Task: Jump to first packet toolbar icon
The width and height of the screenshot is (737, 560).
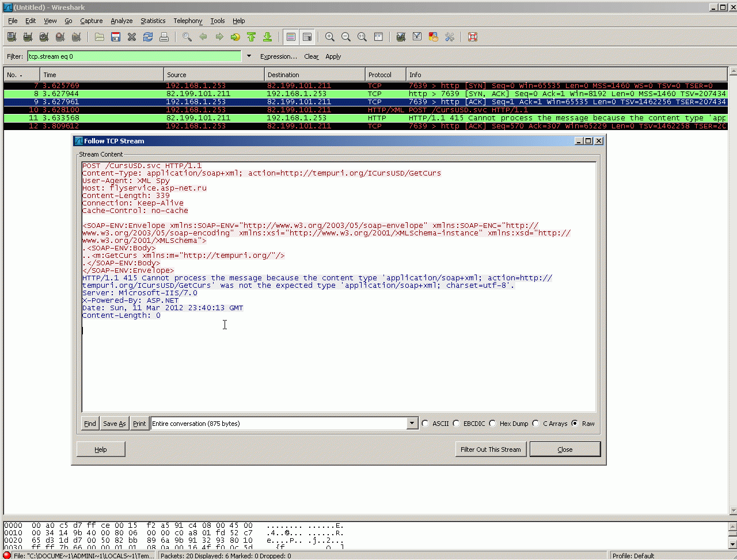Action: 251,37
